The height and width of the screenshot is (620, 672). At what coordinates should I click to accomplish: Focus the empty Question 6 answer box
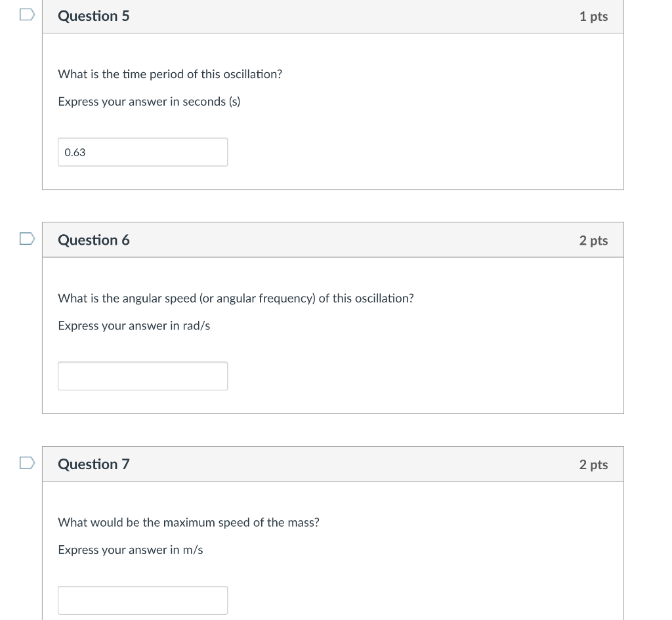click(x=142, y=376)
